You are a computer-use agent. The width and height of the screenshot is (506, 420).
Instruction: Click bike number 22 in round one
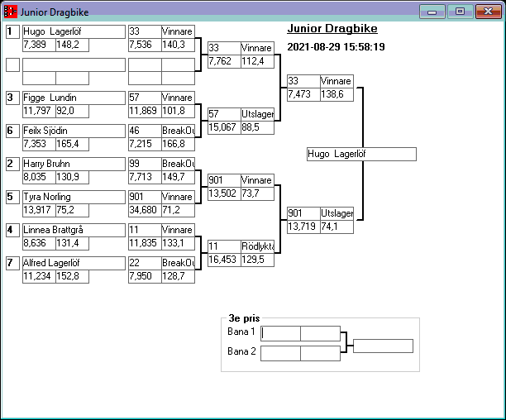click(x=145, y=263)
